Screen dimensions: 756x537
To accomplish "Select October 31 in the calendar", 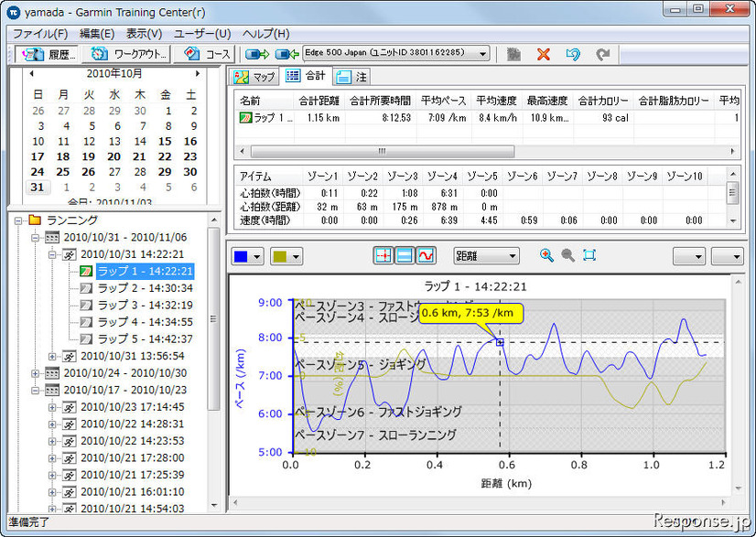I will (38, 187).
